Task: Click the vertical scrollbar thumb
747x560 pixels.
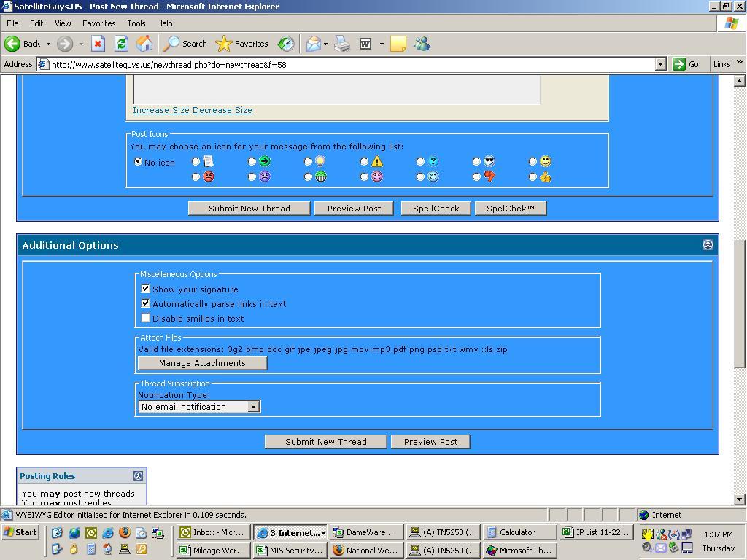Action: (x=740, y=303)
